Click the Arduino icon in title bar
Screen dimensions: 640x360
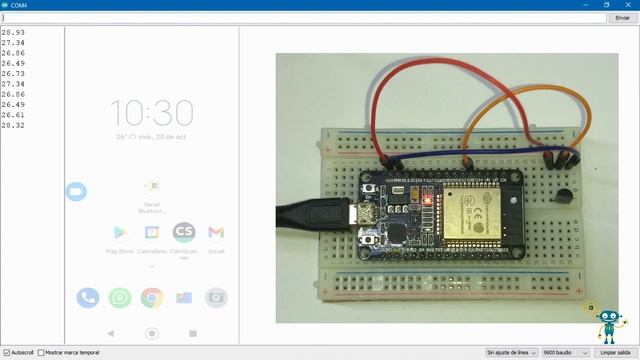(5, 5)
